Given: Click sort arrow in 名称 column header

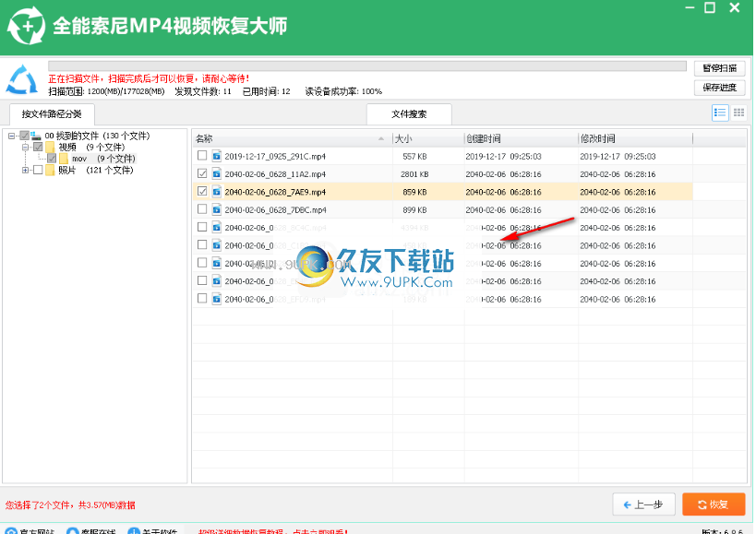Looking at the screenshot, I should (381, 138).
